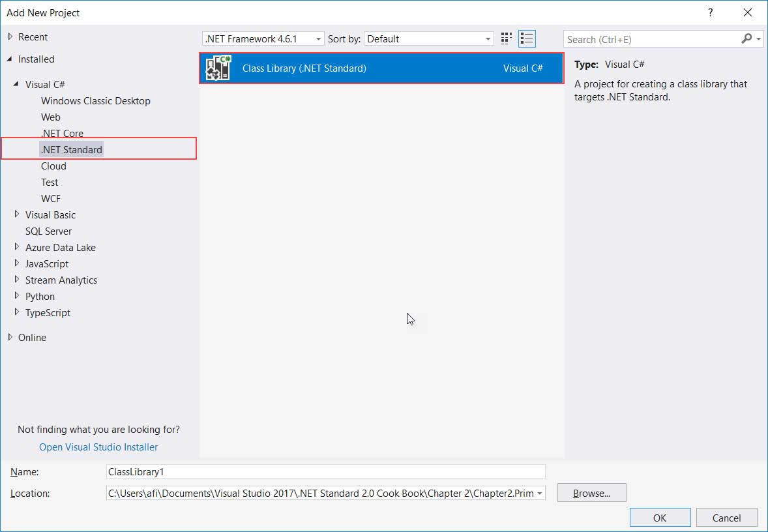Select the Installed tree label
The width and height of the screenshot is (768, 532).
pyautogui.click(x=37, y=59)
